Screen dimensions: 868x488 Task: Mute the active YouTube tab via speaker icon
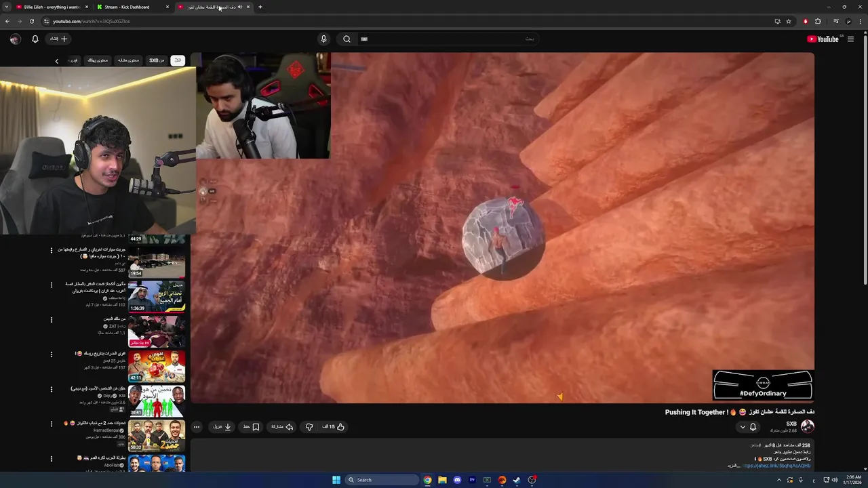coord(239,7)
